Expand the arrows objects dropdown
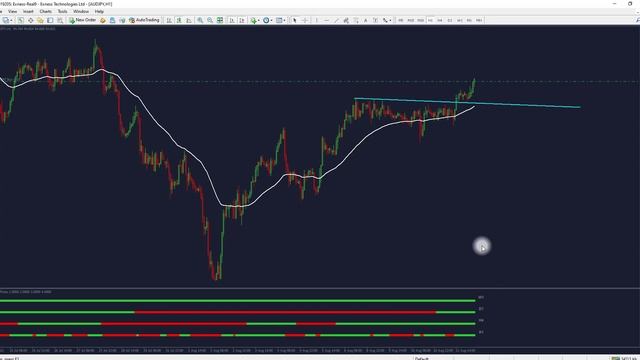 [391, 20]
